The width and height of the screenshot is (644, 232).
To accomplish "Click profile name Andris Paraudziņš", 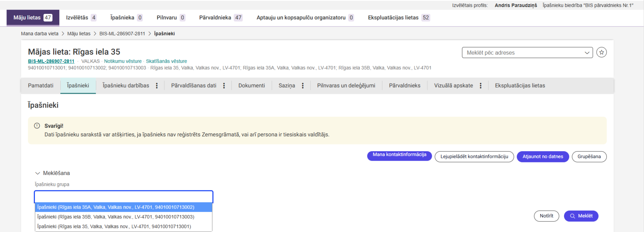I will coord(516,5).
